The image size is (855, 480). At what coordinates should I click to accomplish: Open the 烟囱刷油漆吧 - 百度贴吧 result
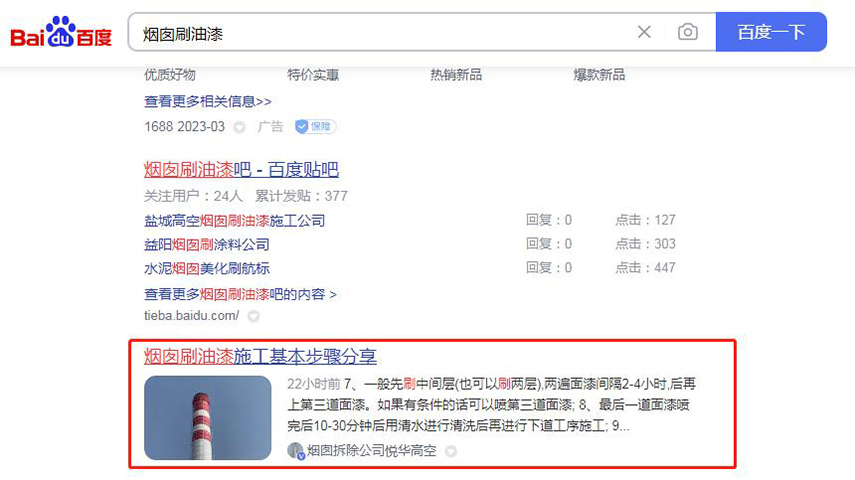point(241,169)
